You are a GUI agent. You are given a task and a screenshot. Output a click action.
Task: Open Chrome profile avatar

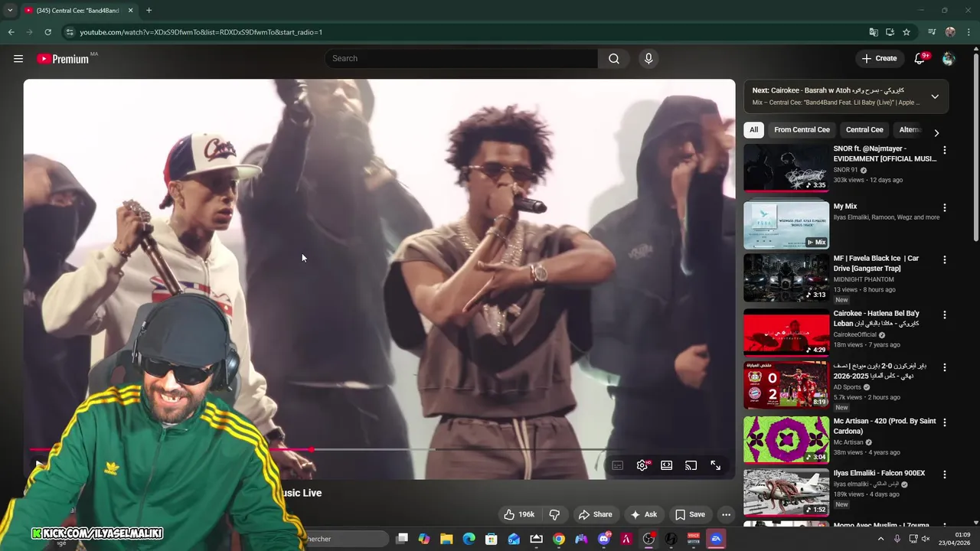[x=950, y=32]
